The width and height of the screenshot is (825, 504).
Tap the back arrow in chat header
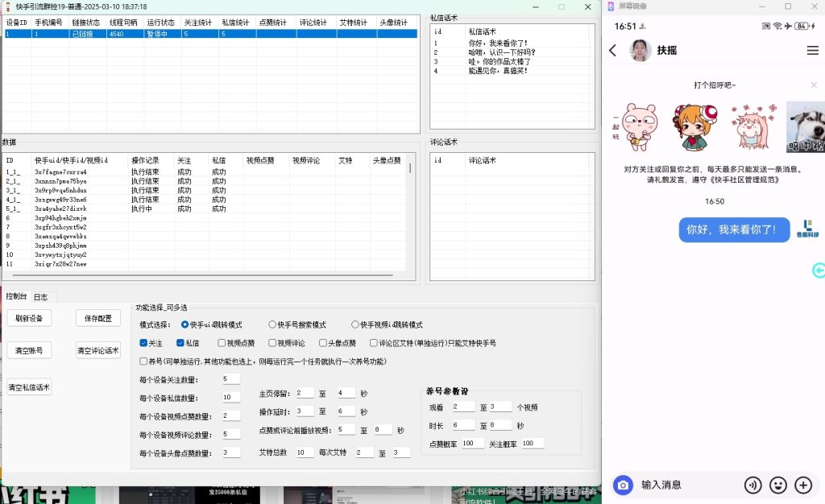tap(613, 51)
